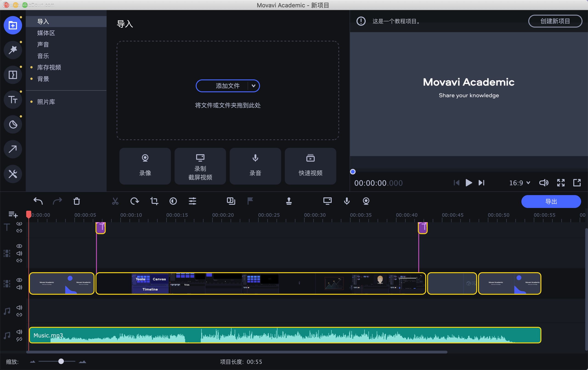Add a marker with the flag icon
This screenshot has width=588, height=370.
click(x=250, y=201)
